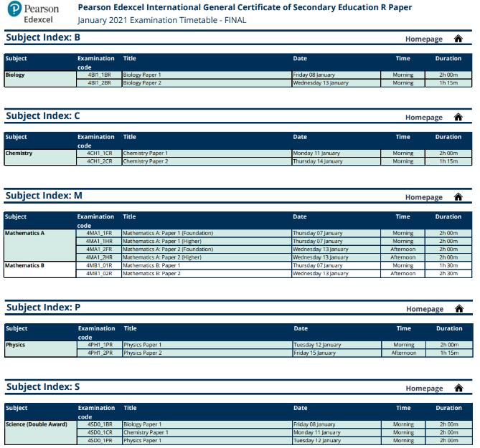Select examination code 4CH1_1CR
The height and width of the screenshot is (448, 480).
(99, 153)
